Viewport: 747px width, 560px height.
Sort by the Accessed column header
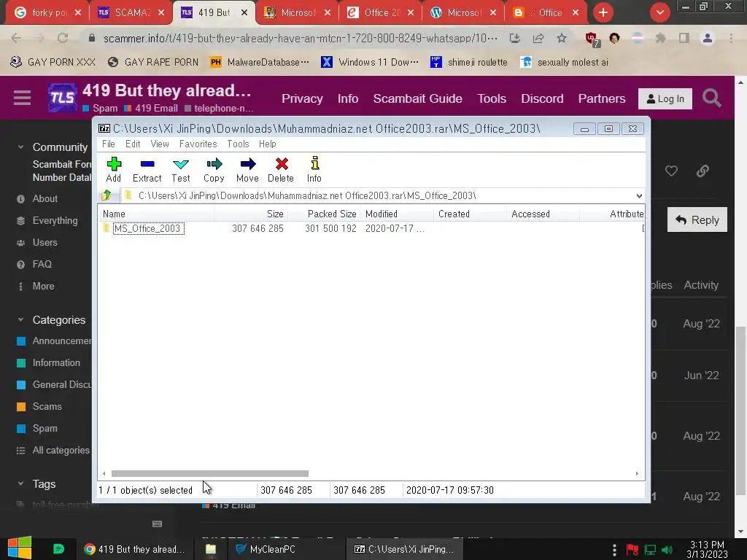point(543,214)
